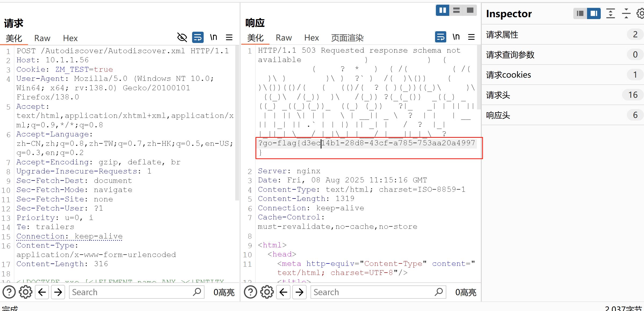Collapse all Inspector sections icon

626,13
